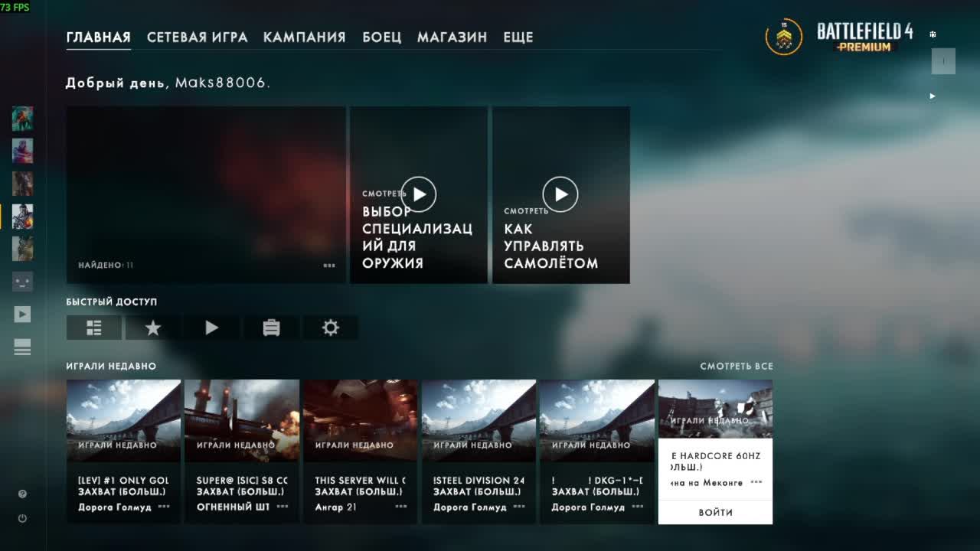Open the quick access settings gear
The image size is (980, 551).
[331, 328]
